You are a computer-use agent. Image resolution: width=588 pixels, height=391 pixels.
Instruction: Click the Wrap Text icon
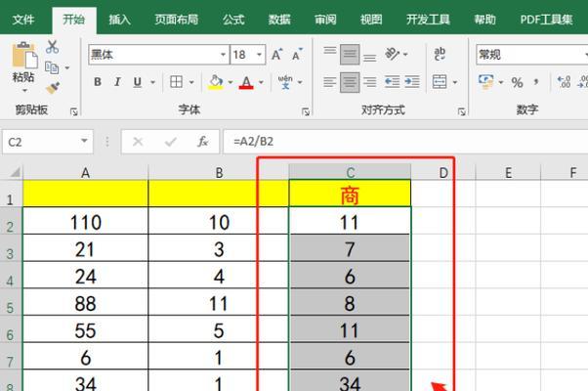(440, 54)
